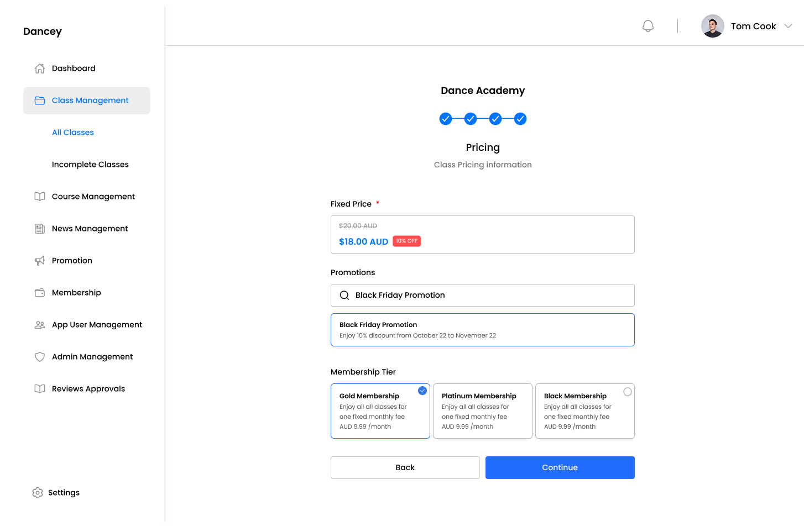Click the Class Management folder icon
The height and width of the screenshot is (532, 804).
[39, 100]
